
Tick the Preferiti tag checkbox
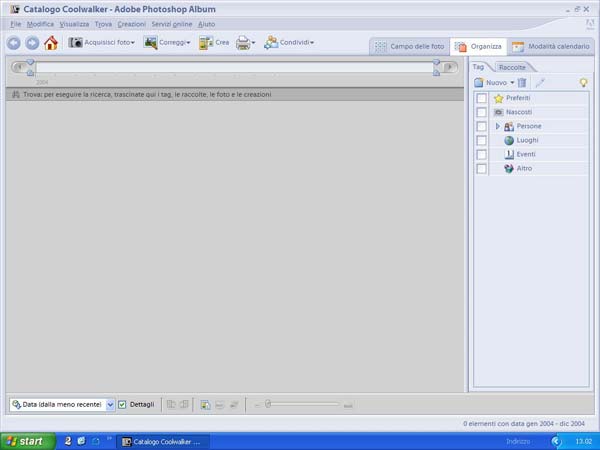pos(481,98)
